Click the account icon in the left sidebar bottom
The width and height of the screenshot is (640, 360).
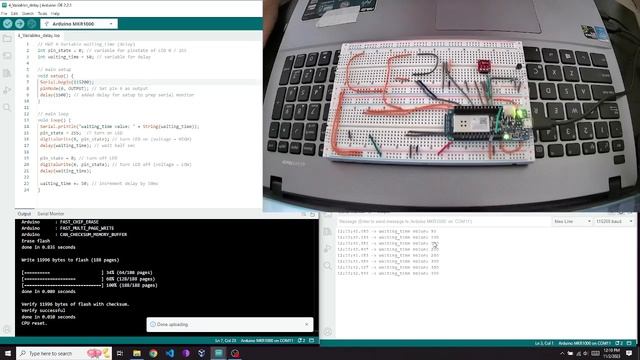point(7,329)
